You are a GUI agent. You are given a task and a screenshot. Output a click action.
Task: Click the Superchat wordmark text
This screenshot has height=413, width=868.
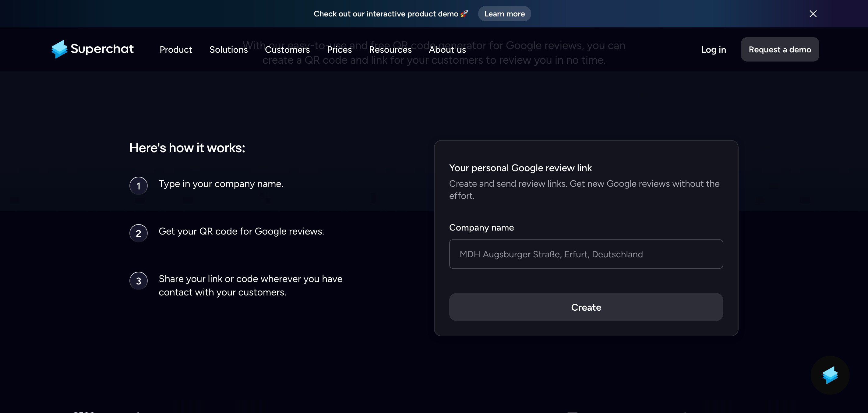[x=102, y=49]
